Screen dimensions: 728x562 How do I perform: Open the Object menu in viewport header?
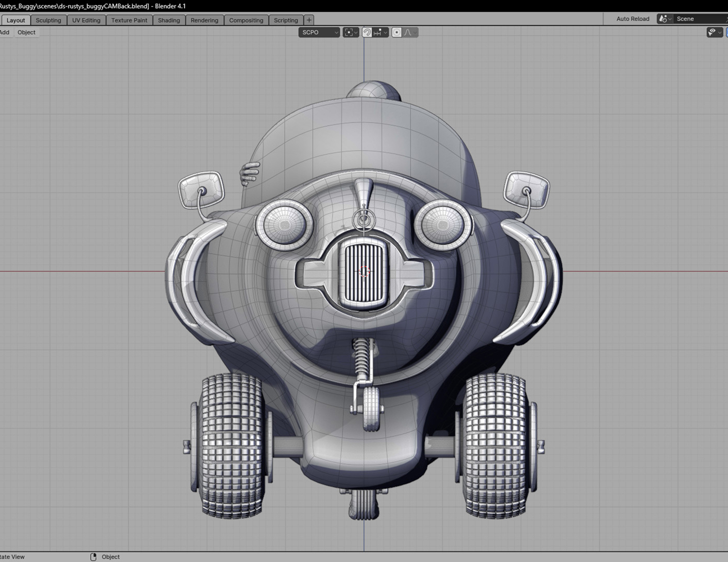point(26,33)
